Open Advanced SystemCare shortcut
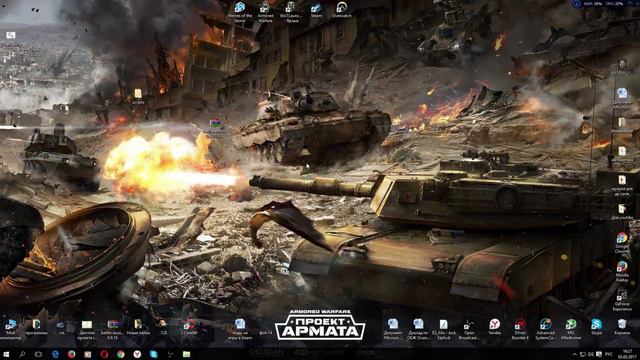 pyautogui.click(x=545, y=330)
